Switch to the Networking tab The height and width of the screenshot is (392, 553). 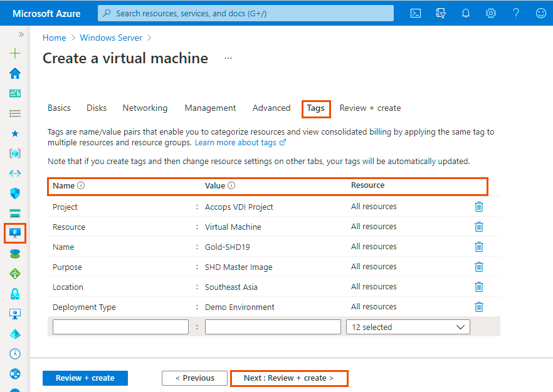[145, 108]
